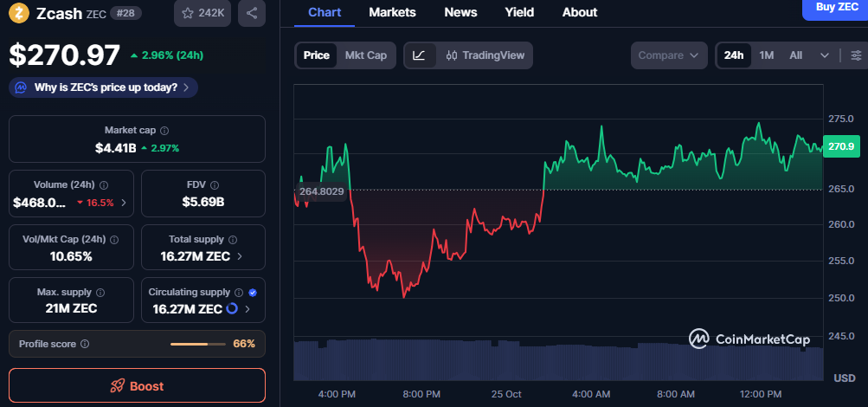Click the Market cap info icon
The image size is (868, 407).
click(x=162, y=130)
